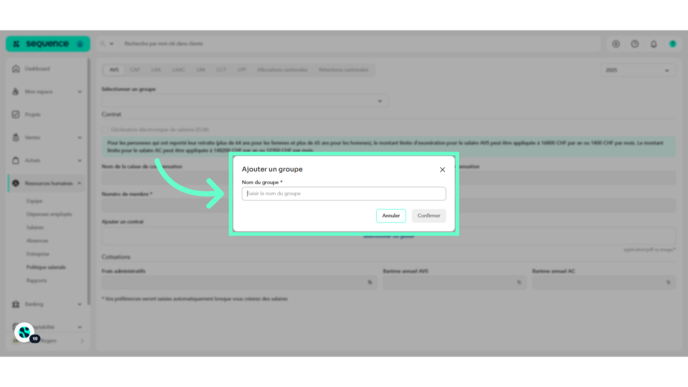
Task: Click the Frais administratifs percentage field
Action: click(x=239, y=283)
